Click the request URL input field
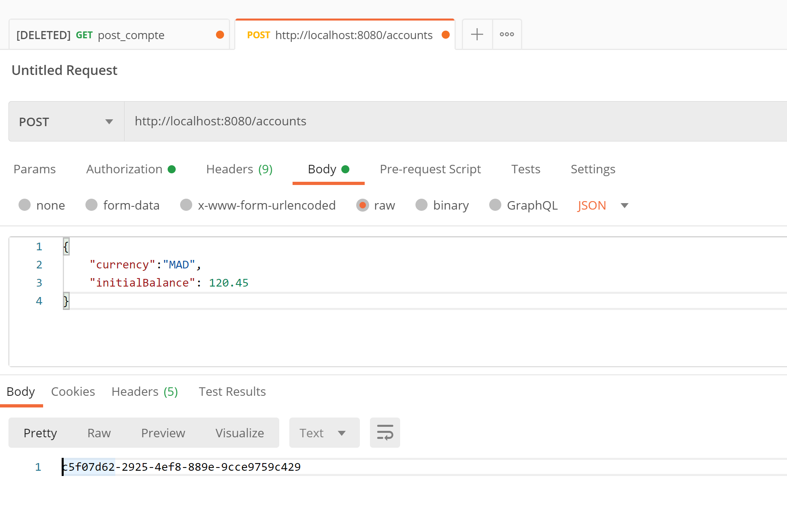 click(455, 121)
